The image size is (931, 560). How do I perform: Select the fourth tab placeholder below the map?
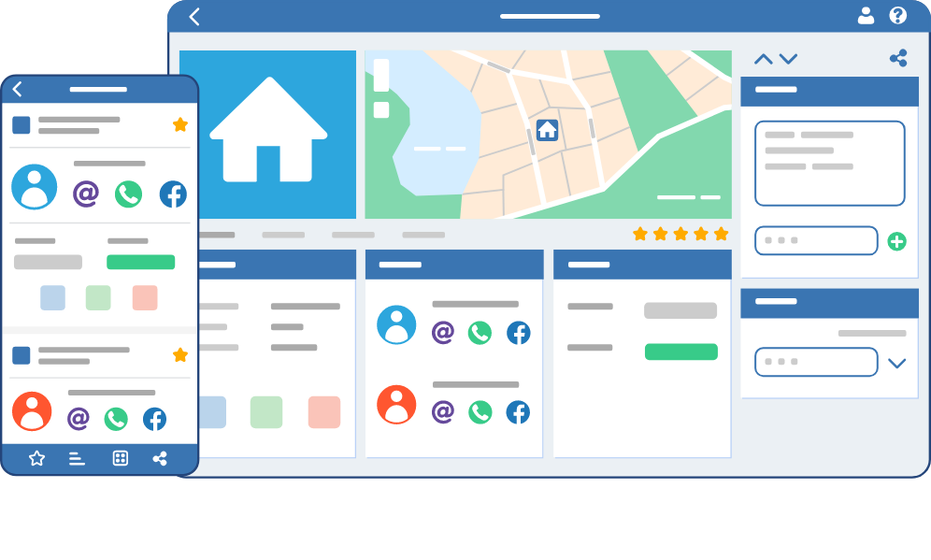tap(423, 235)
